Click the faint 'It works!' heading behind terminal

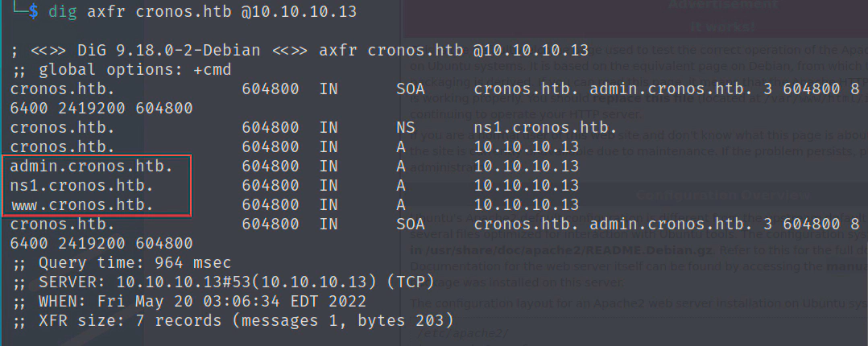(x=721, y=26)
